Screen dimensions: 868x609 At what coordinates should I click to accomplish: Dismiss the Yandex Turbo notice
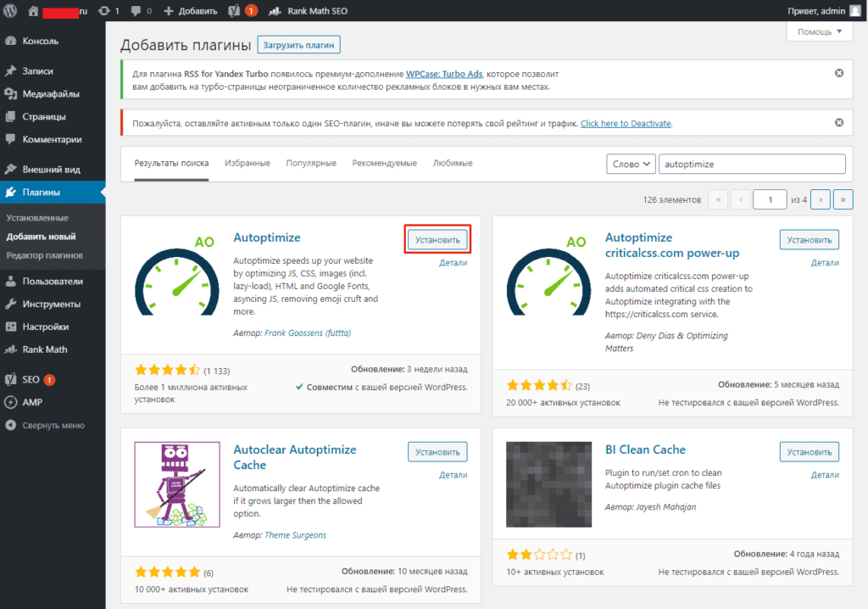pos(839,73)
